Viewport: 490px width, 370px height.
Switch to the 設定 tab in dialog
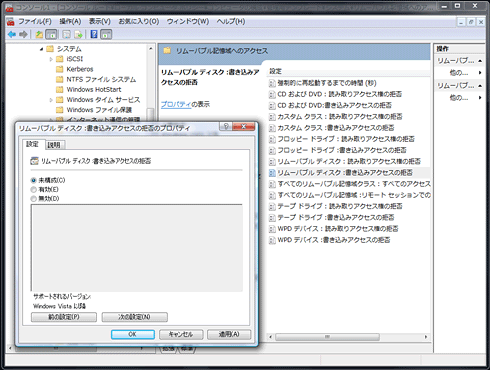[x=33, y=144]
